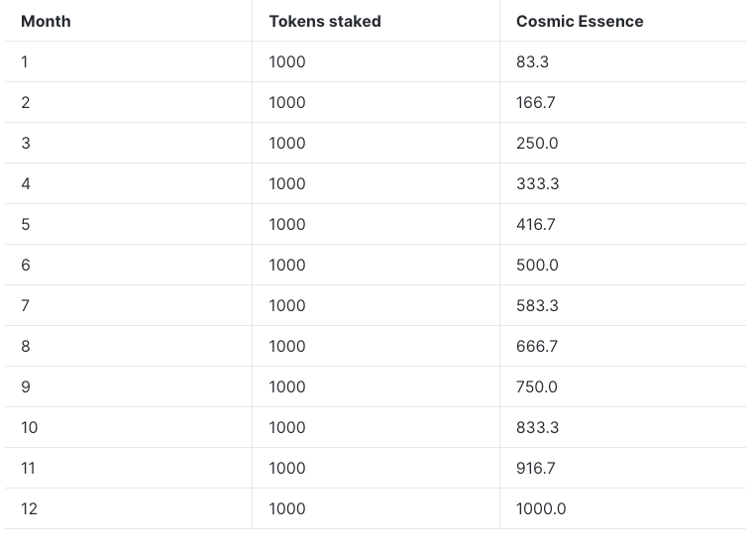Image resolution: width=756 pixels, height=548 pixels.
Task: Select the 833.3 Cosmic Essence cell
Action: pos(538,427)
